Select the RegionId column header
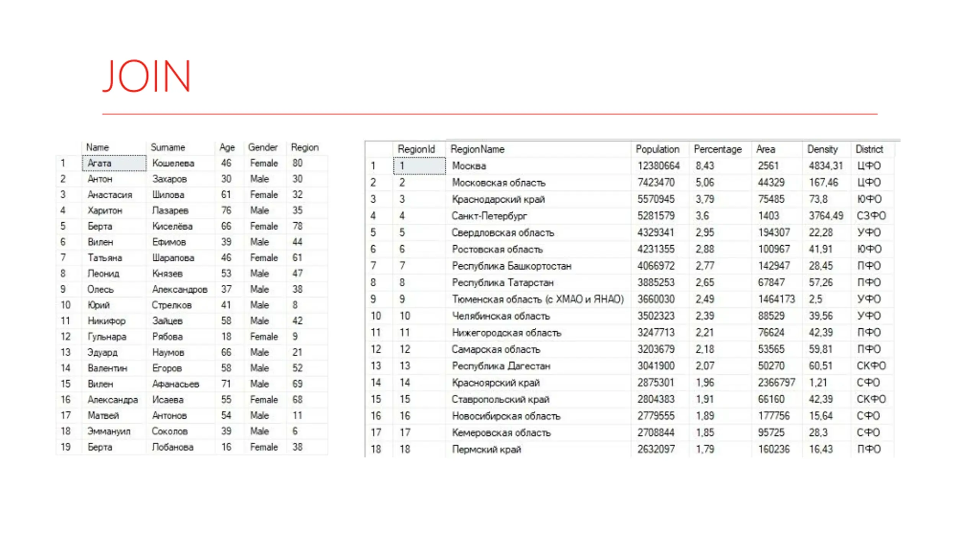 coord(416,149)
